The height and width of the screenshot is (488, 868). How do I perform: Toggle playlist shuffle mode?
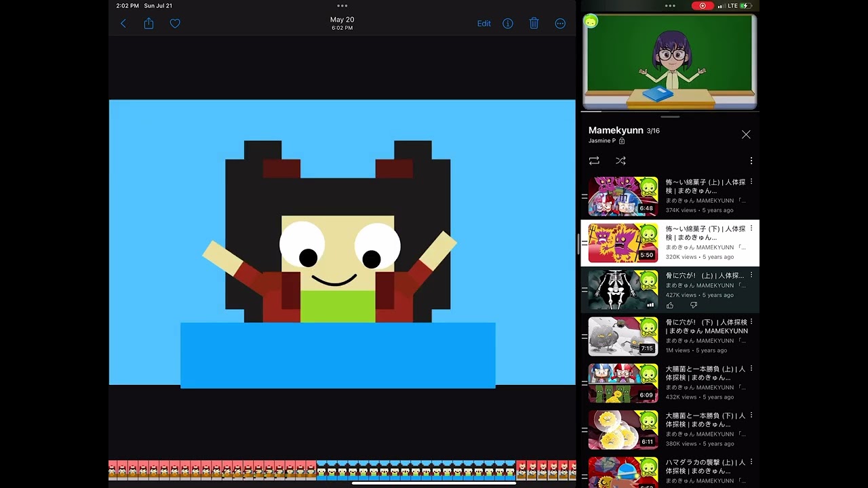(620, 161)
